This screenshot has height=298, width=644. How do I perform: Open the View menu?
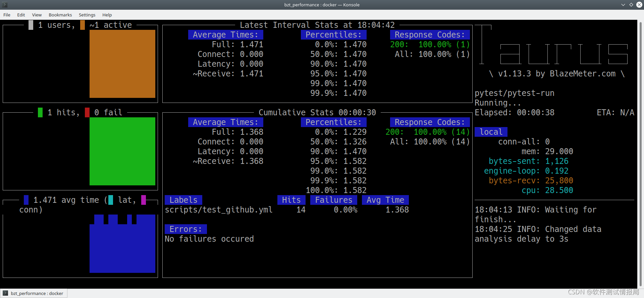coord(37,15)
